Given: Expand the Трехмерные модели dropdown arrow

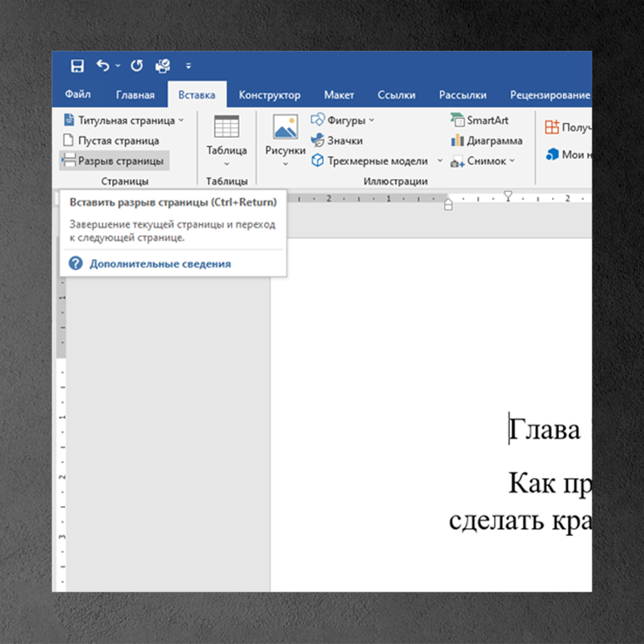Looking at the screenshot, I should 440,160.
